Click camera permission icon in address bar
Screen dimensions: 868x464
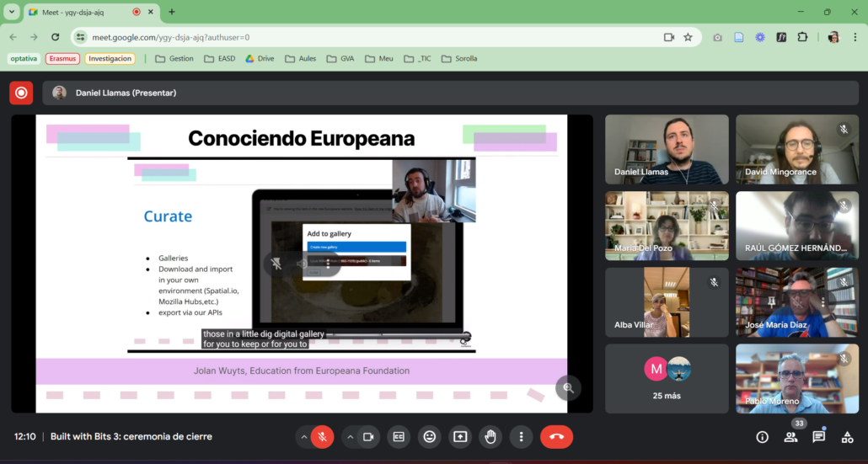point(669,37)
